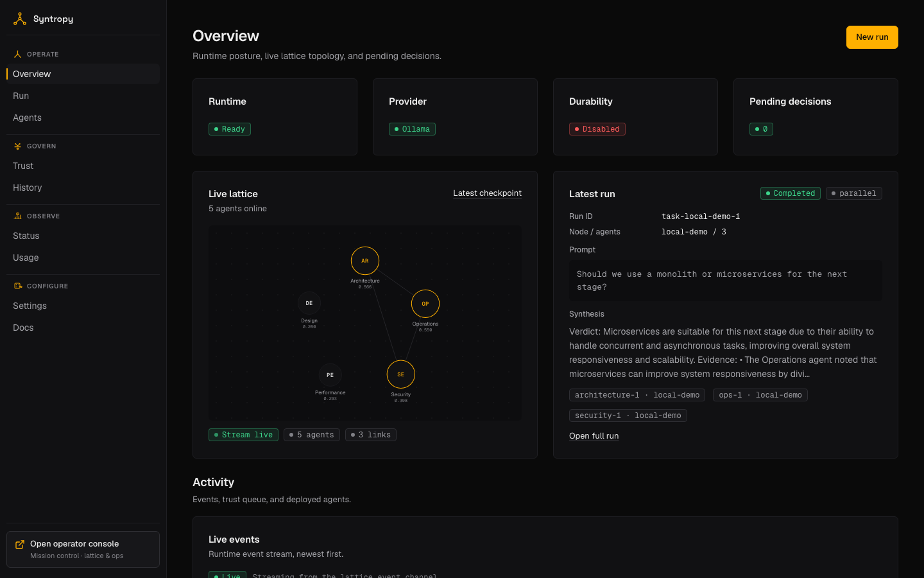Image resolution: width=924 pixels, height=578 pixels.
Task: Click the Ollama provider badge
Action: pos(412,129)
